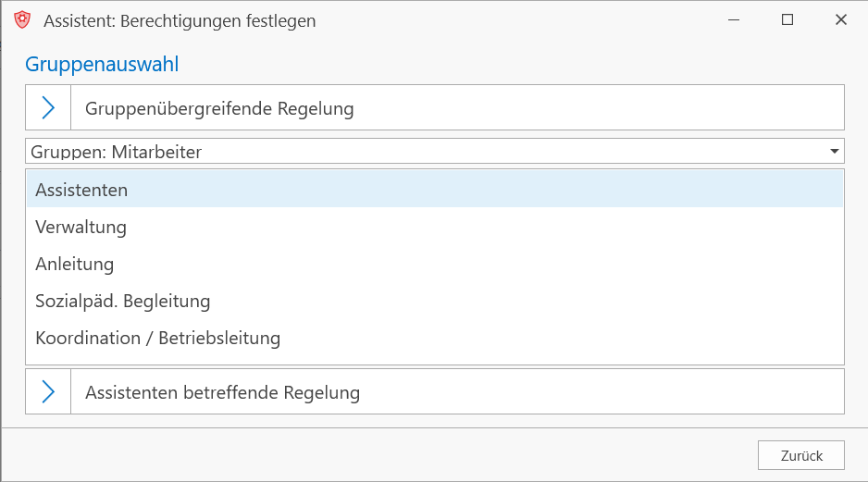Close the Berechtigungen festlegen dialog
The image size is (868, 482).
pos(841,20)
